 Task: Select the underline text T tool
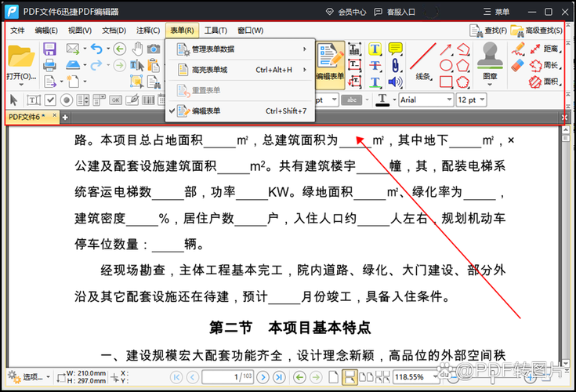point(375,82)
